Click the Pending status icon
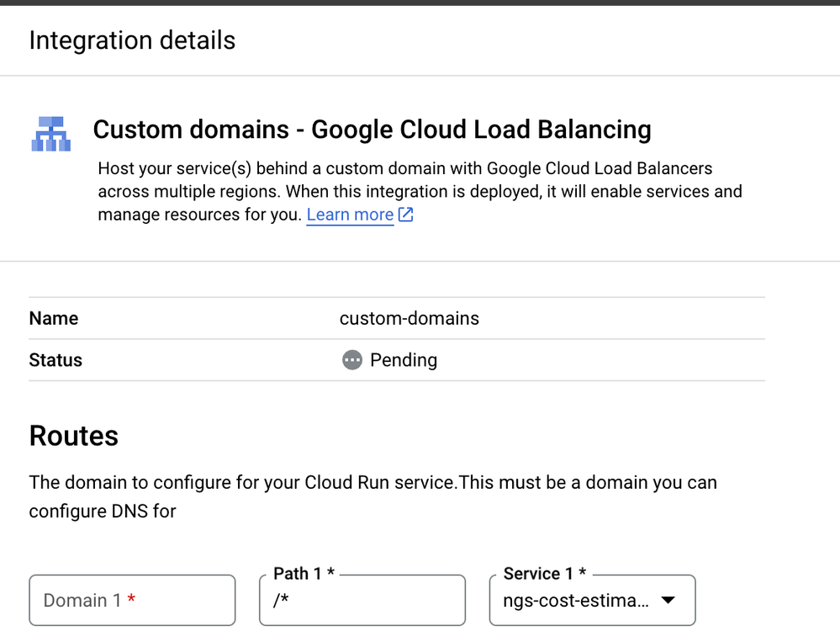The image size is (840, 642). coord(352,360)
